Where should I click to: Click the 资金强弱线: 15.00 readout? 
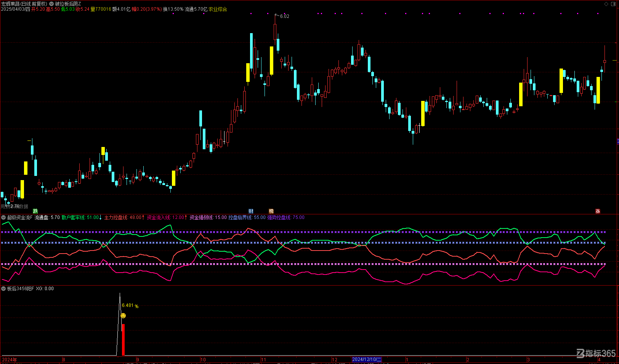point(208,217)
